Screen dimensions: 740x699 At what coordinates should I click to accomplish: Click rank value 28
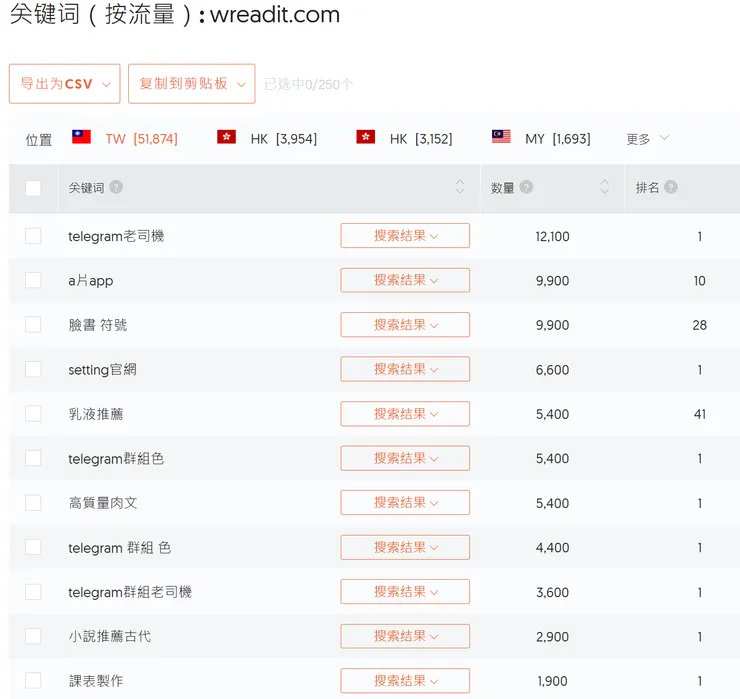click(x=699, y=325)
